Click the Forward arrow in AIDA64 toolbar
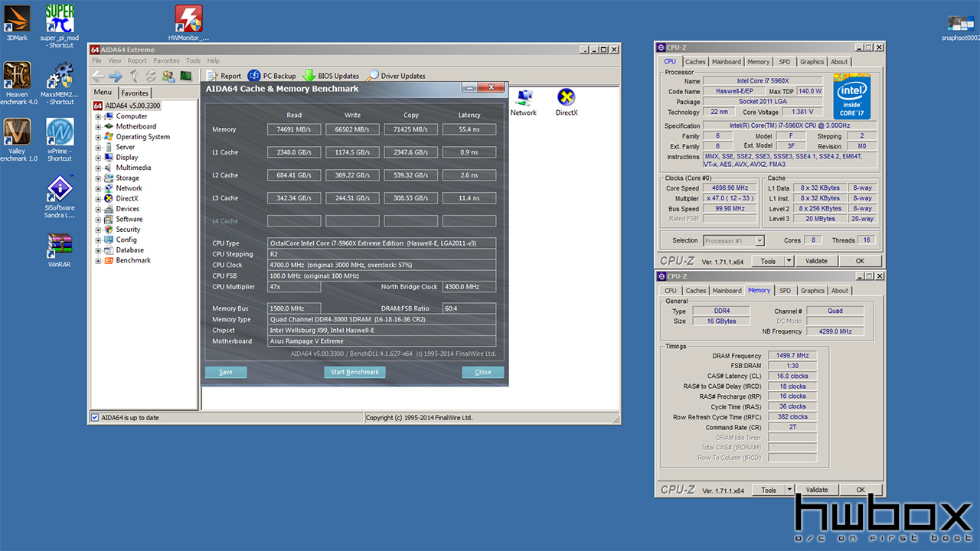This screenshot has width=980, height=551. 115,76
